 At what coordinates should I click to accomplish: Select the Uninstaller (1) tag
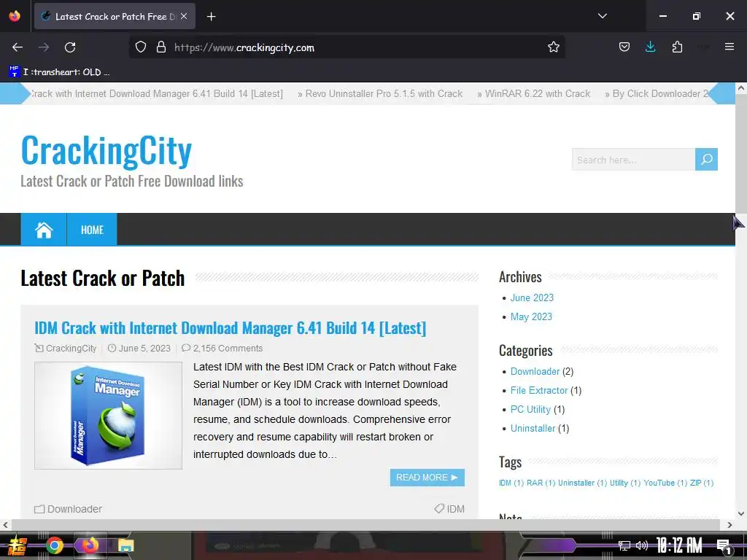click(x=582, y=483)
